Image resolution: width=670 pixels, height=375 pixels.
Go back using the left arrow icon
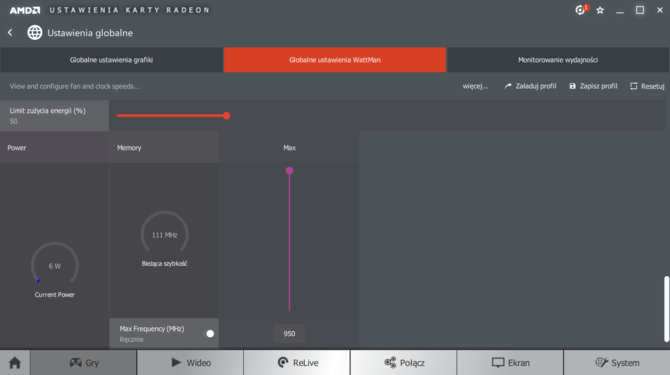[10, 32]
